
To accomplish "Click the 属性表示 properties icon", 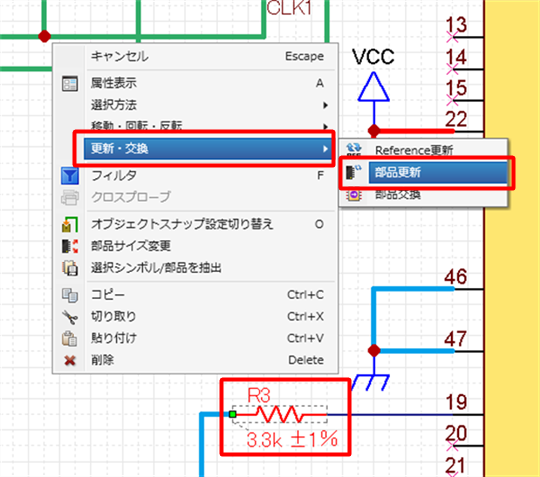I will tap(70, 83).
